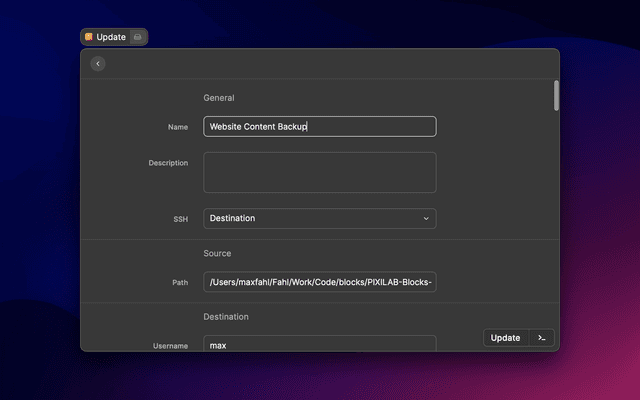Open the terminal command icon button
Screen dimensions: 640x400
point(541,338)
